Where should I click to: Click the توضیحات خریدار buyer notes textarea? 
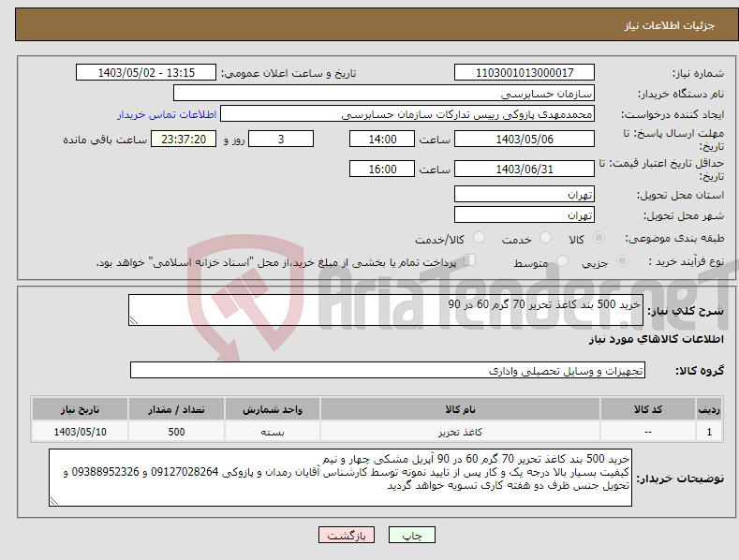coord(340,478)
